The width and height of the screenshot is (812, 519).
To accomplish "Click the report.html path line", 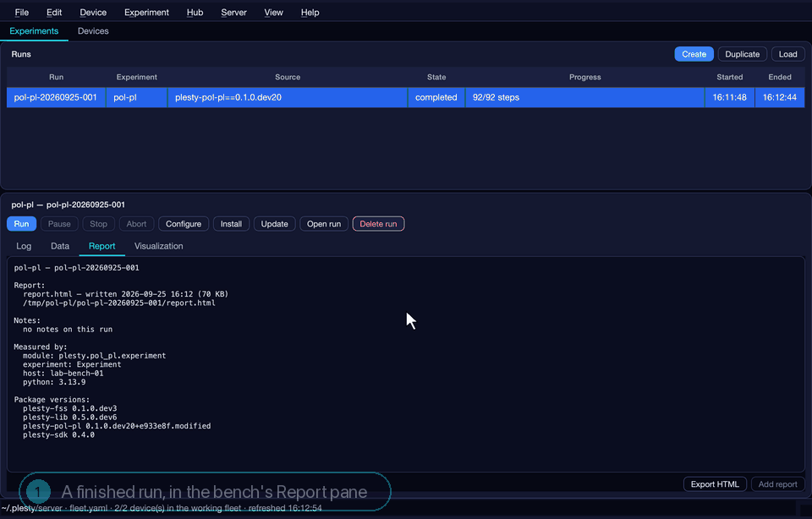I will point(119,303).
